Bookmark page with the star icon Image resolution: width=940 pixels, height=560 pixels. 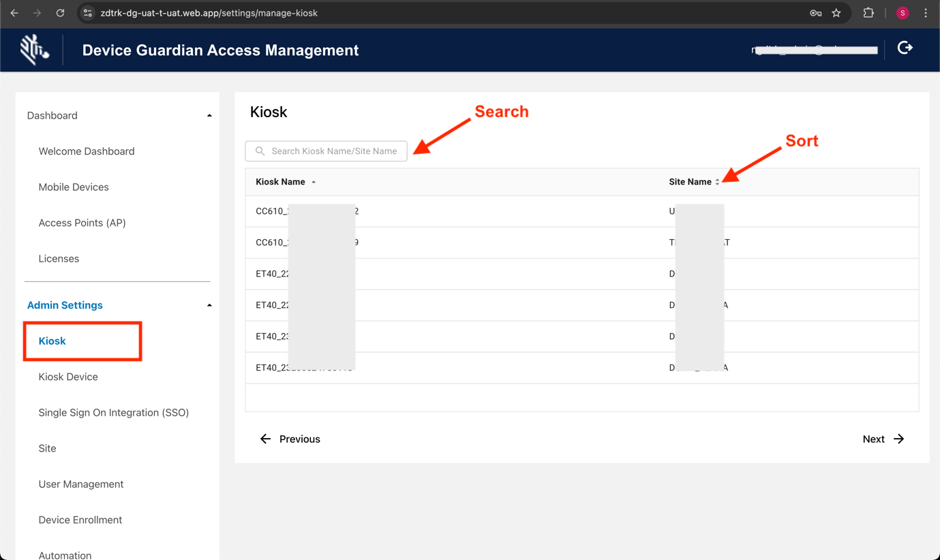[836, 13]
